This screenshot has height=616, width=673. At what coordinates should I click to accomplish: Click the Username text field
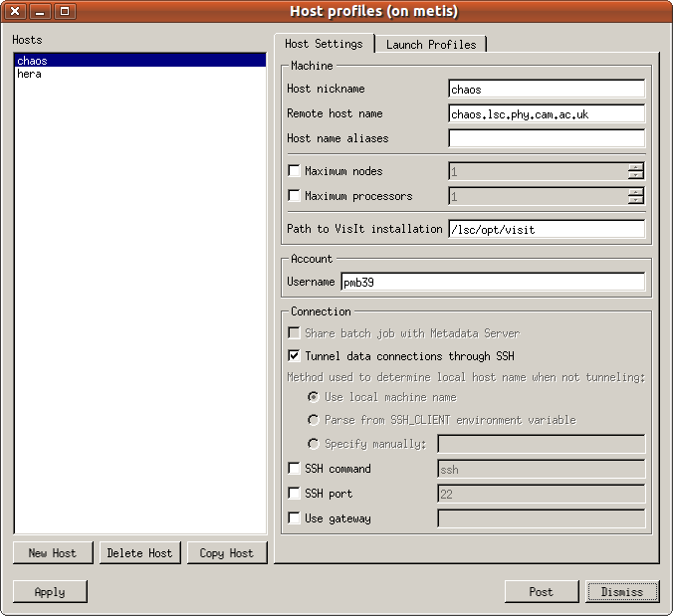tap(492, 282)
